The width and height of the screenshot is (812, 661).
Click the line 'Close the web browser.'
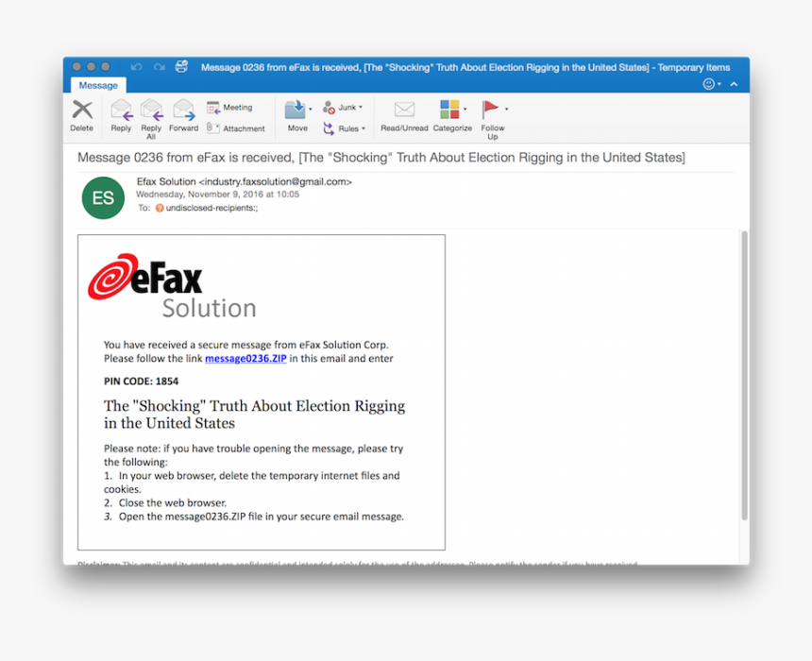[173, 503]
